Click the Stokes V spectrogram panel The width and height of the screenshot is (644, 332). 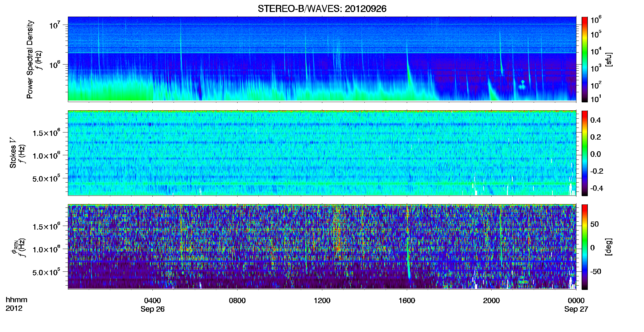(322, 153)
